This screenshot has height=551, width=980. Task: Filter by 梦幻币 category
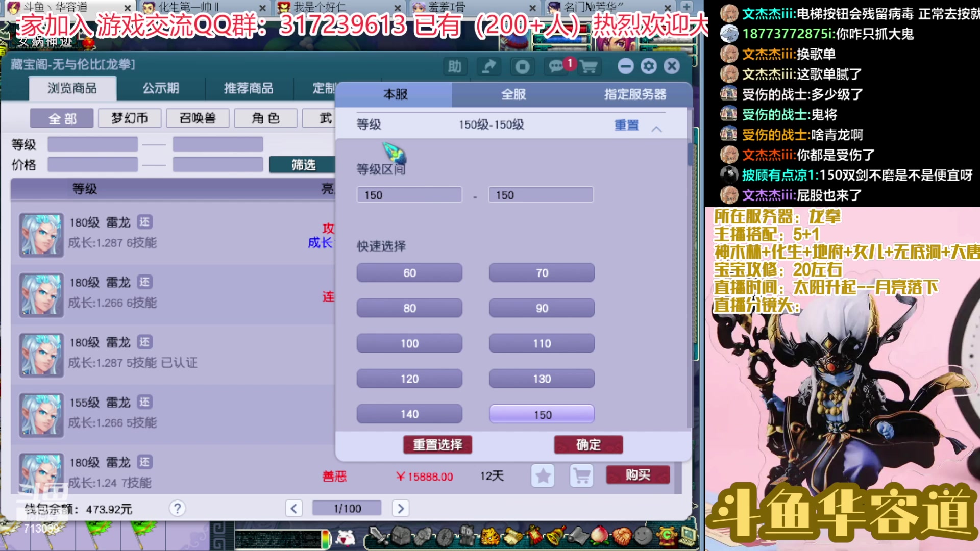point(130,118)
